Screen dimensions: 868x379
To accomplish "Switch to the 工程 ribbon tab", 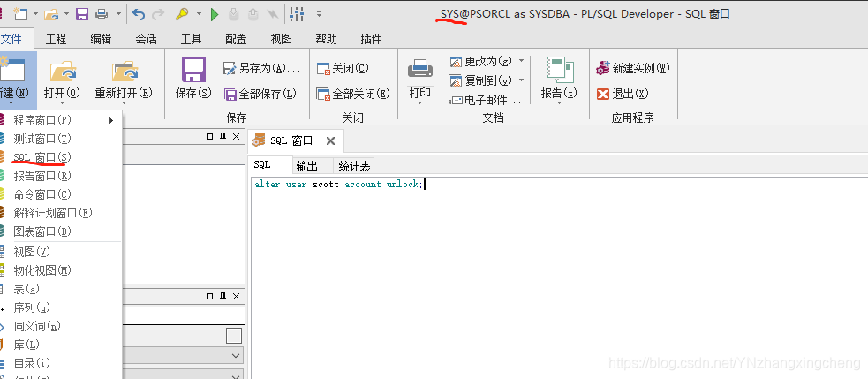I will click(x=56, y=39).
